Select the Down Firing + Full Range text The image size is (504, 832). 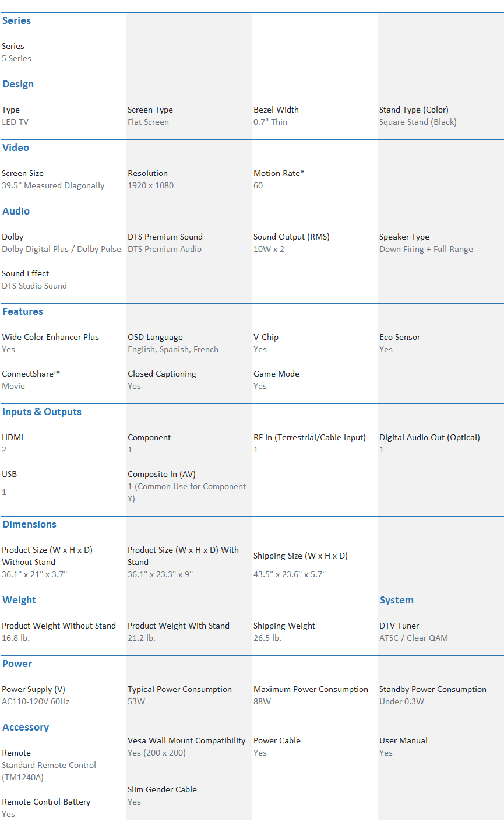tap(426, 250)
